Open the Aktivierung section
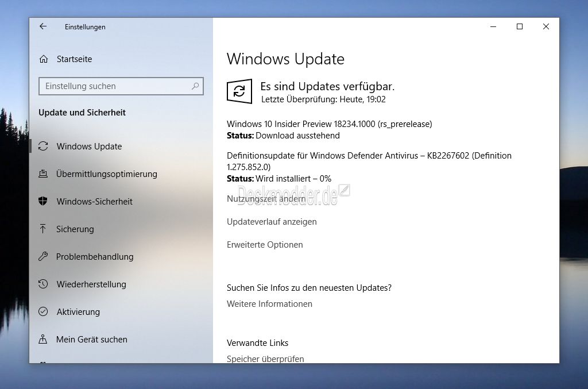 (x=78, y=312)
